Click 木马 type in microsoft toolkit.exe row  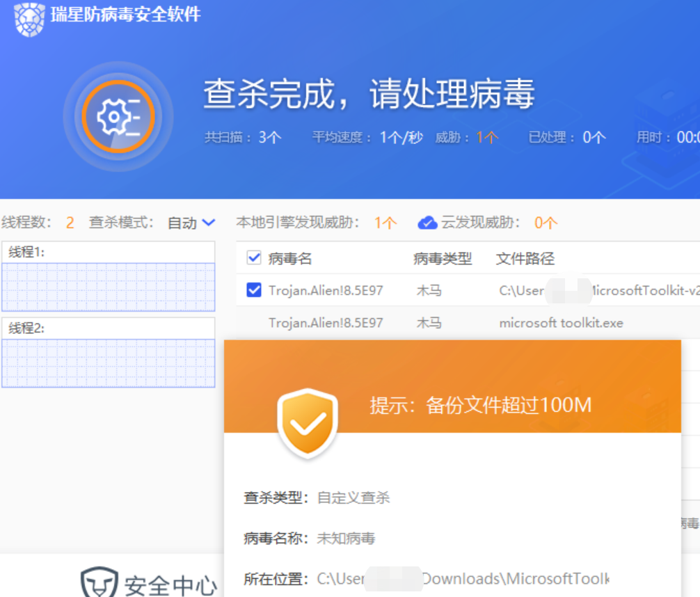click(429, 322)
